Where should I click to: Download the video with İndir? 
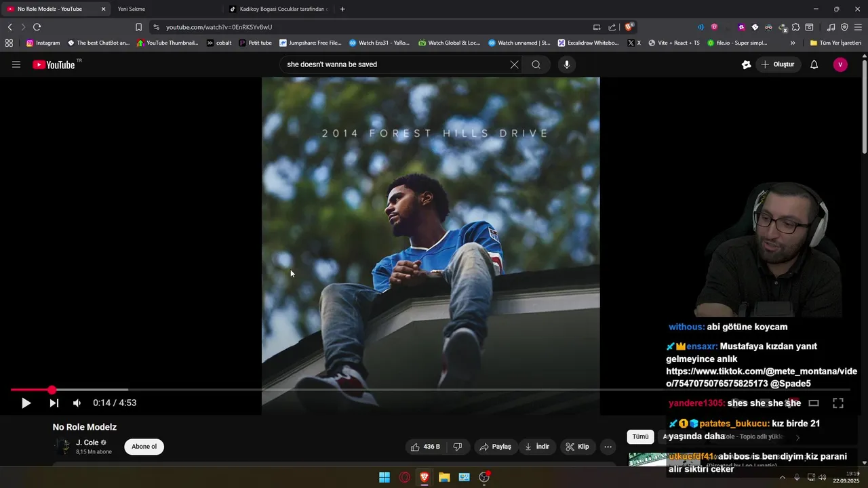tap(537, 447)
